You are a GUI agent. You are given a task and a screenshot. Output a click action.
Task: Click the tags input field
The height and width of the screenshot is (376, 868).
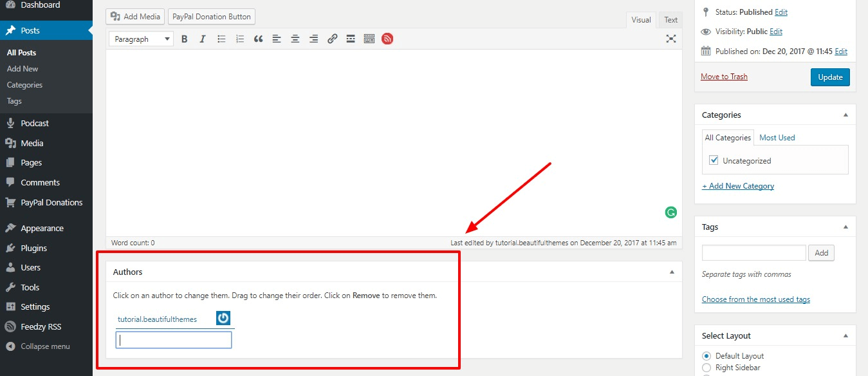point(753,253)
